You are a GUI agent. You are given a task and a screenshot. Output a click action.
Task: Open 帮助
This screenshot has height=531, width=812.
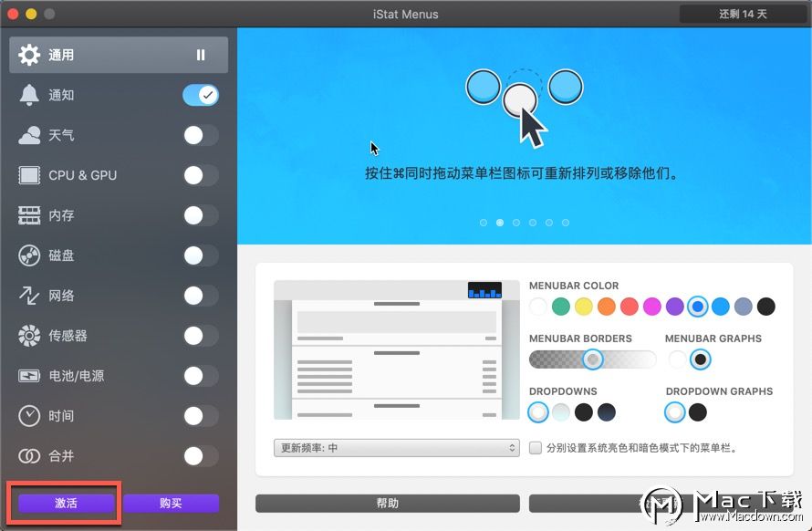[388, 503]
